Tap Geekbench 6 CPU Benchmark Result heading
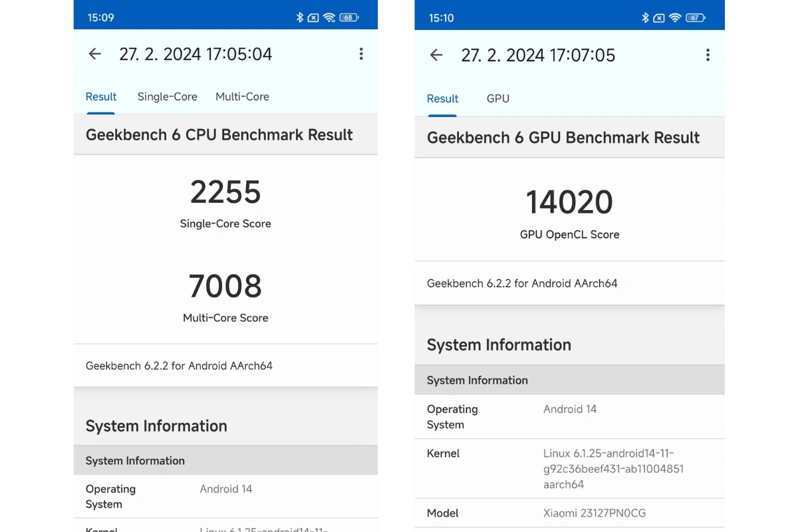798x532 pixels. pos(219,135)
